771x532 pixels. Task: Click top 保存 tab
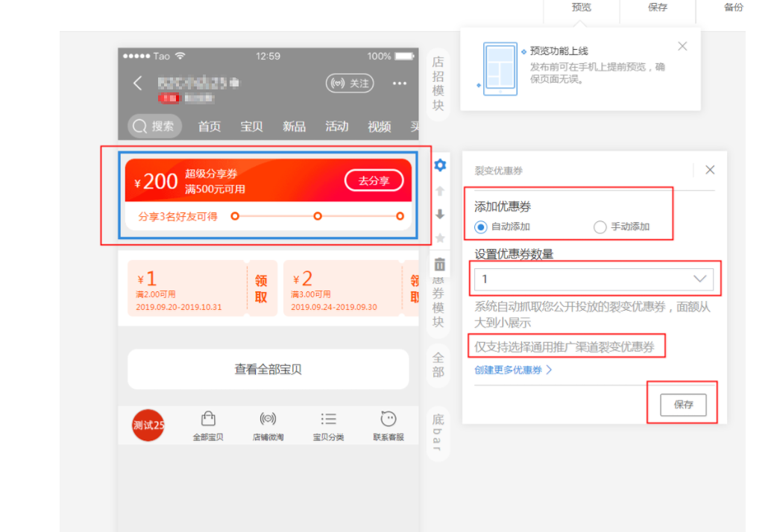(x=658, y=7)
